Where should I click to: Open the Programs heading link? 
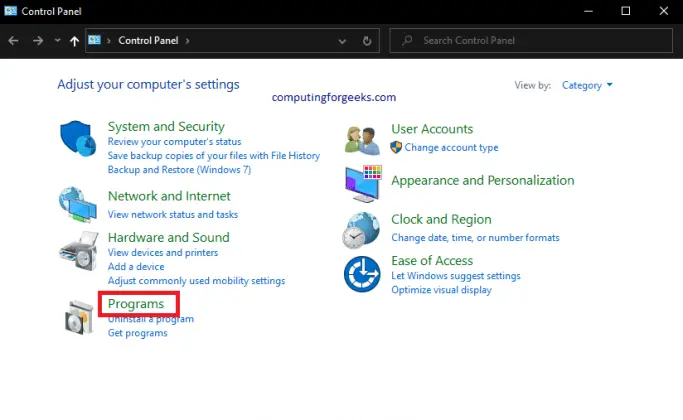tap(136, 304)
